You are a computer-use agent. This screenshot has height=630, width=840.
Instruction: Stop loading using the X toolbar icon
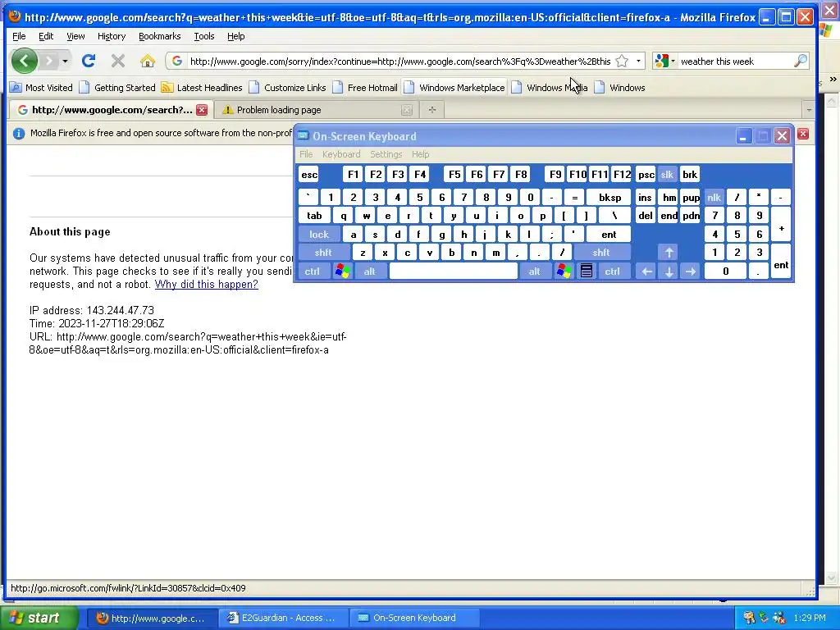click(118, 61)
